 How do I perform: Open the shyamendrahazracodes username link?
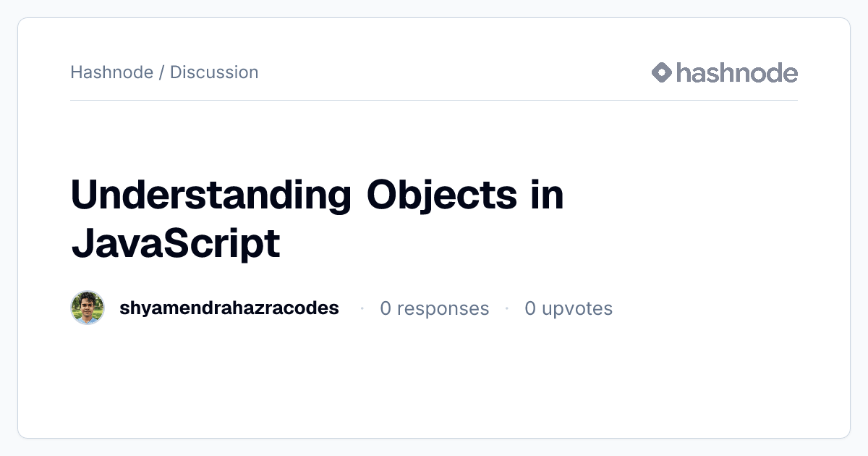(229, 308)
